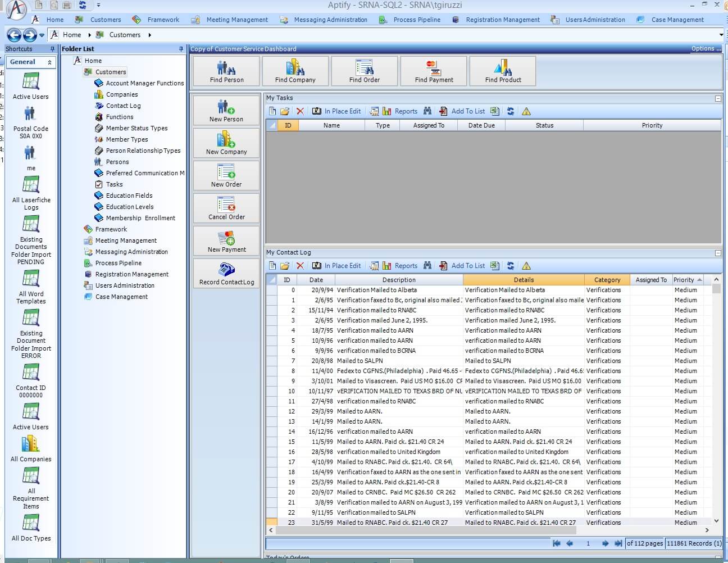Viewport: 728px width, 563px height.
Task: Click Add To List in My Contact Log toolbar
Action: pyautogui.click(x=462, y=266)
